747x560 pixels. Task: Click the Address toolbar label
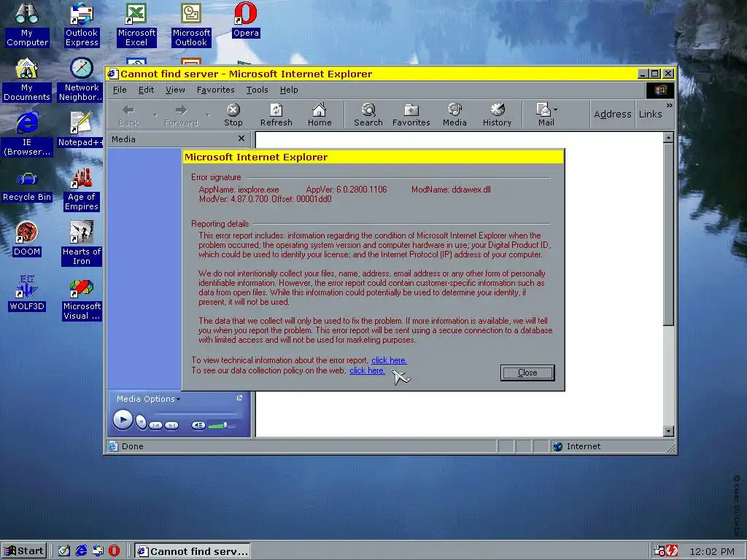point(613,114)
